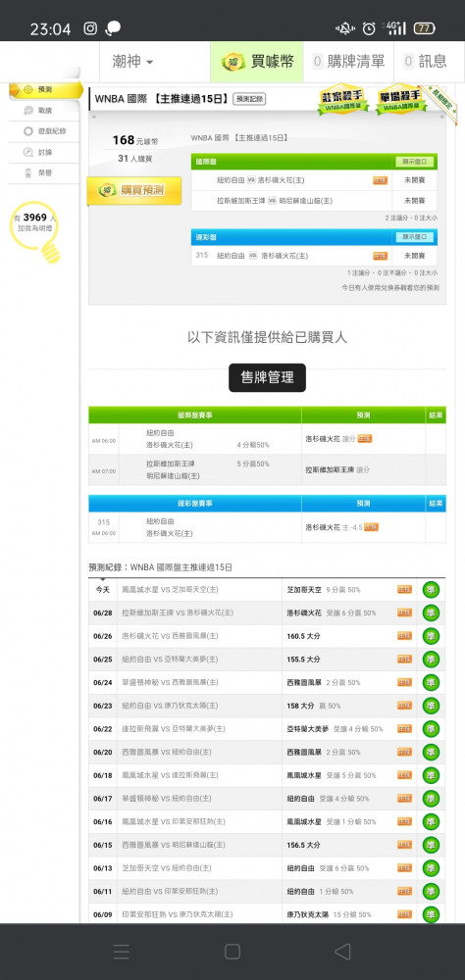Click the orange tag on 運彩盤 315 row

380,256
